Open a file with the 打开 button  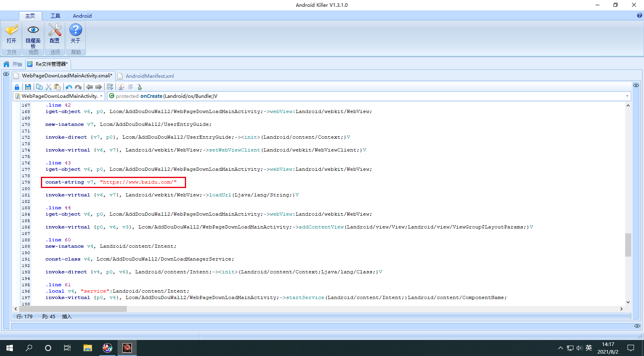click(11, 34)
